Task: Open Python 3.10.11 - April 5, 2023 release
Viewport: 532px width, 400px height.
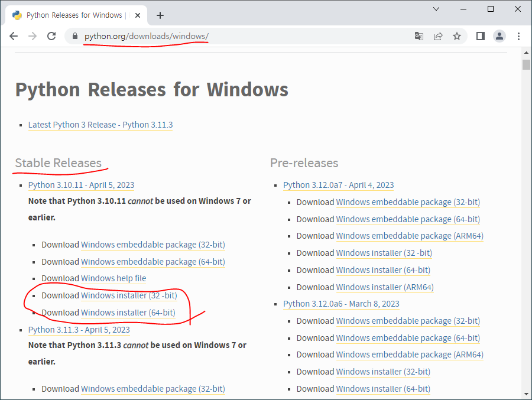Action: coord(81,185)
